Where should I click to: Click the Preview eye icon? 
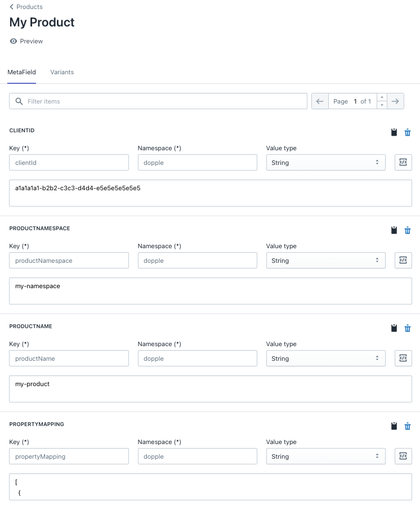(13, 41)
